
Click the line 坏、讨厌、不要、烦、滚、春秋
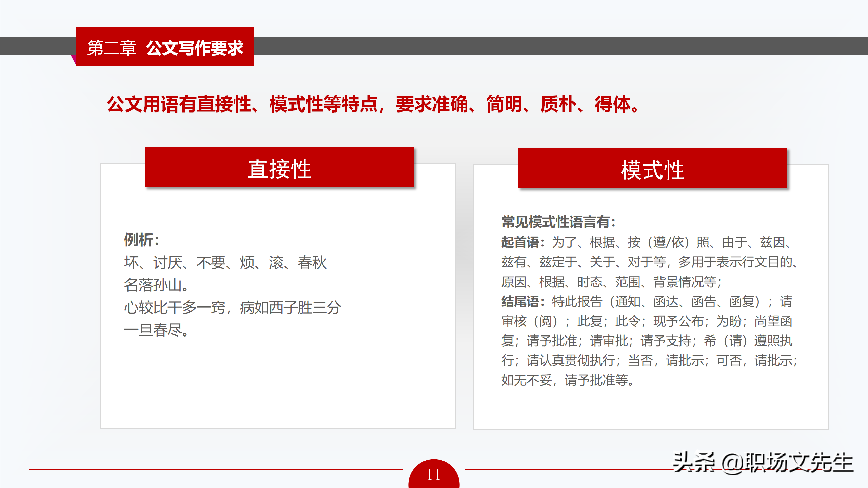point(225,263)
